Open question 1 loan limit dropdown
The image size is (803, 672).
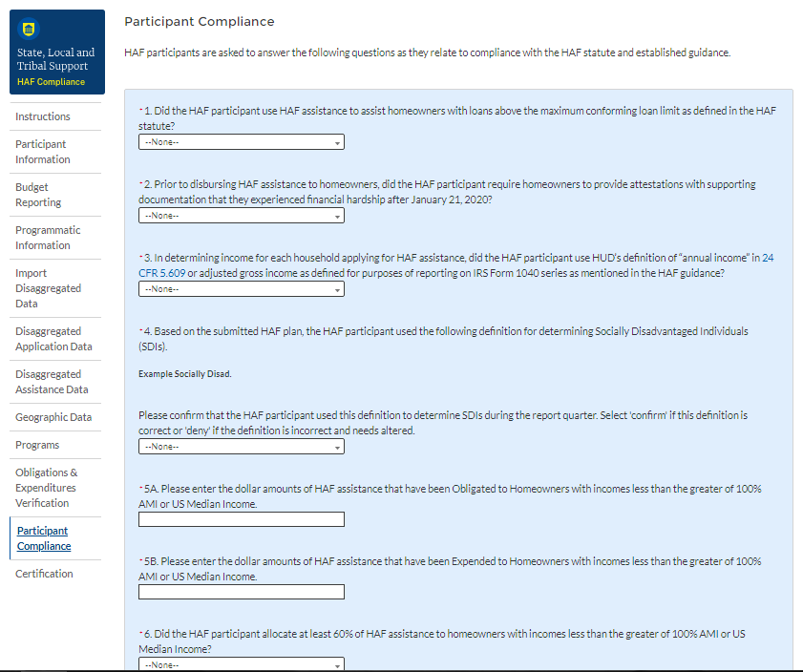pos(241,142)
